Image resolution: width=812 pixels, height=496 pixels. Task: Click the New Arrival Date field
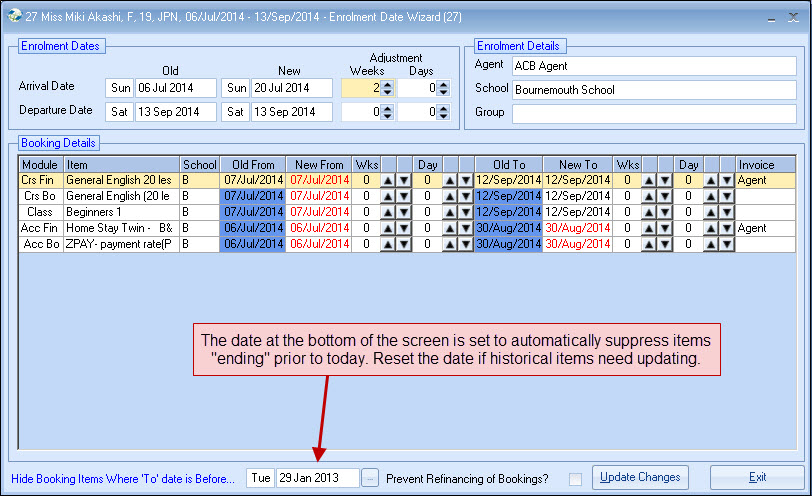[x=291, y=88]
